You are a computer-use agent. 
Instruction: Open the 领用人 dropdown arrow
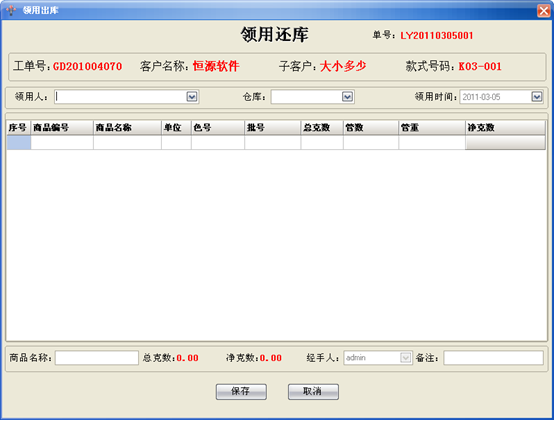[192, 97]
